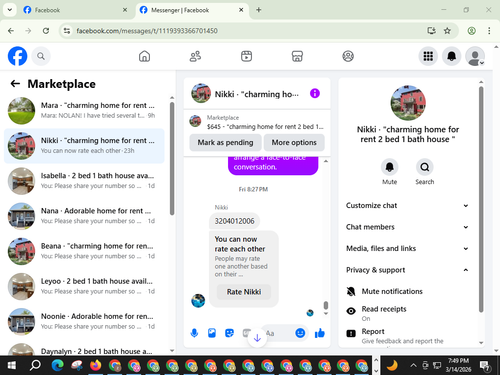500x375 pixels.
Task: Open the browser tab list dropdown
Action: coord(10,10)
